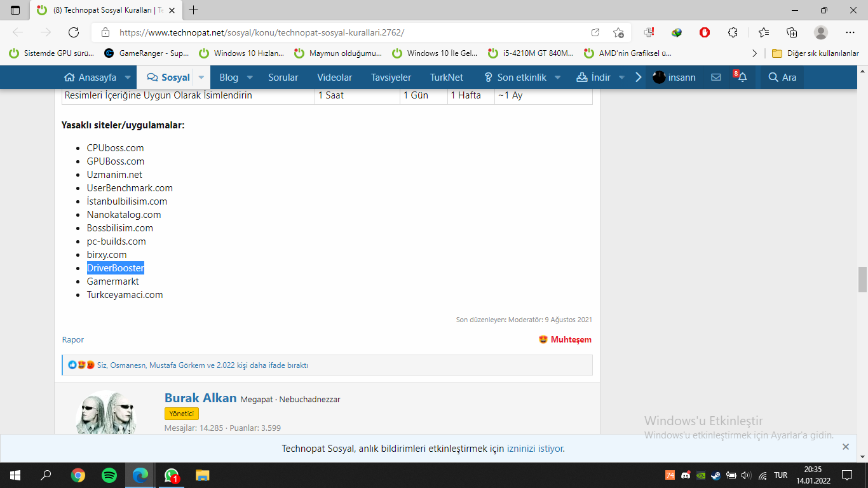The height and width of the screenshot is (488, 868).
Task: Open the Internet Download Manager extension icon
Action: click(677, 32)
